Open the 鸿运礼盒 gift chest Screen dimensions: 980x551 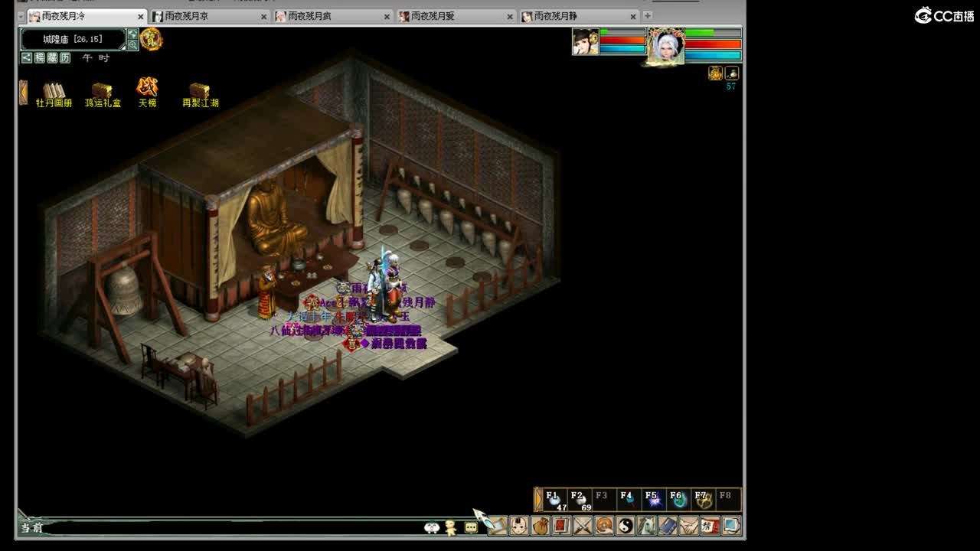[x=103, y=95]
